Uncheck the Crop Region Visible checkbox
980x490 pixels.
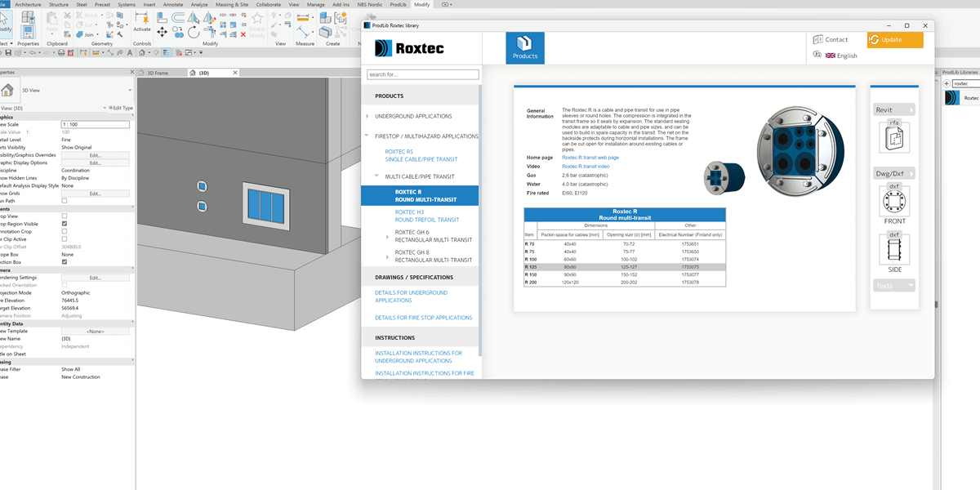point(65,223)
